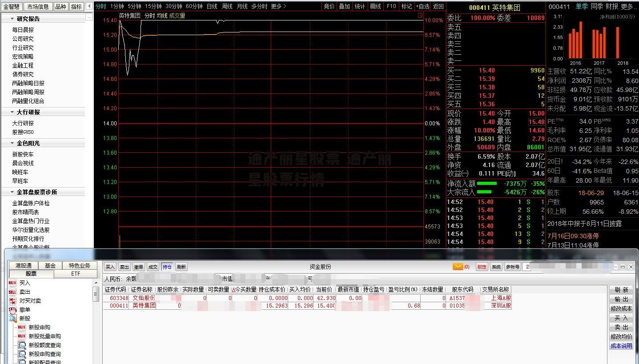Image resolution: width=639 pixels, height=364 pixels.
Task: Switch to the 特色业务 tab
Action: click(x=80, y=265)
